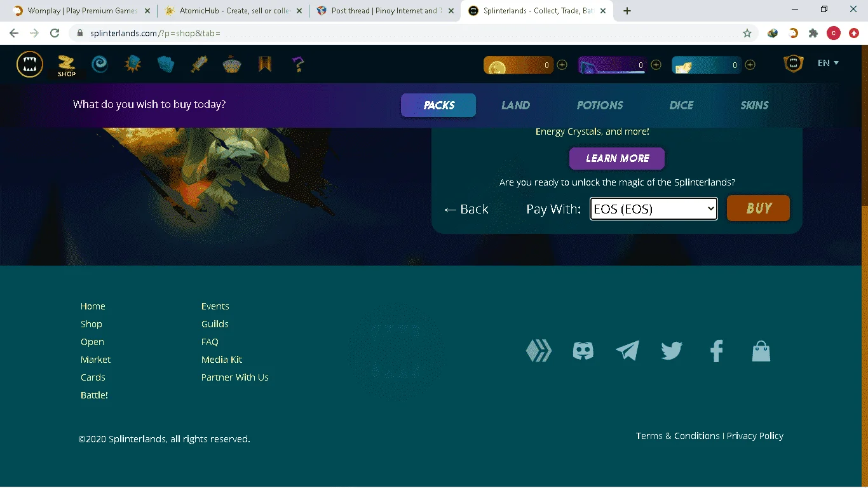868x488 pixels.
Task: Open the Terms & Conditions link
Action: [x=678, y=436]
